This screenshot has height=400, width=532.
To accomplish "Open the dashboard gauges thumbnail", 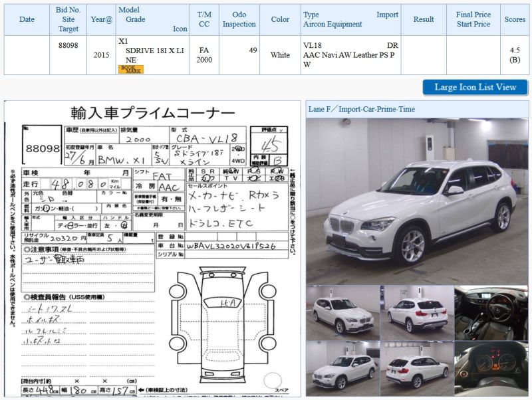I will point(491,369).
